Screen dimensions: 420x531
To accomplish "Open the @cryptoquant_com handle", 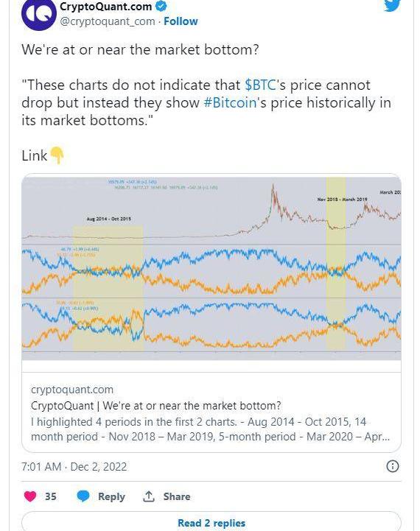I will [108, 21].
